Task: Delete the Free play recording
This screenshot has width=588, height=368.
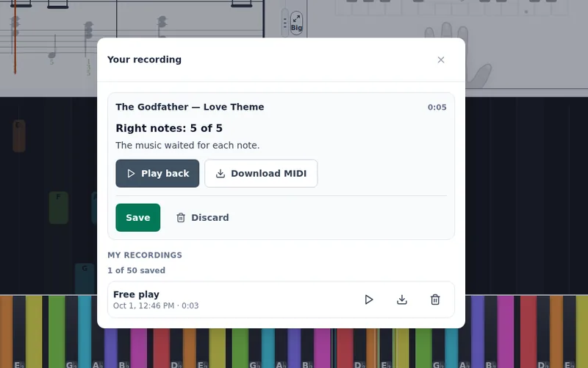Action: pyautogui.click(x=435, y=300)
